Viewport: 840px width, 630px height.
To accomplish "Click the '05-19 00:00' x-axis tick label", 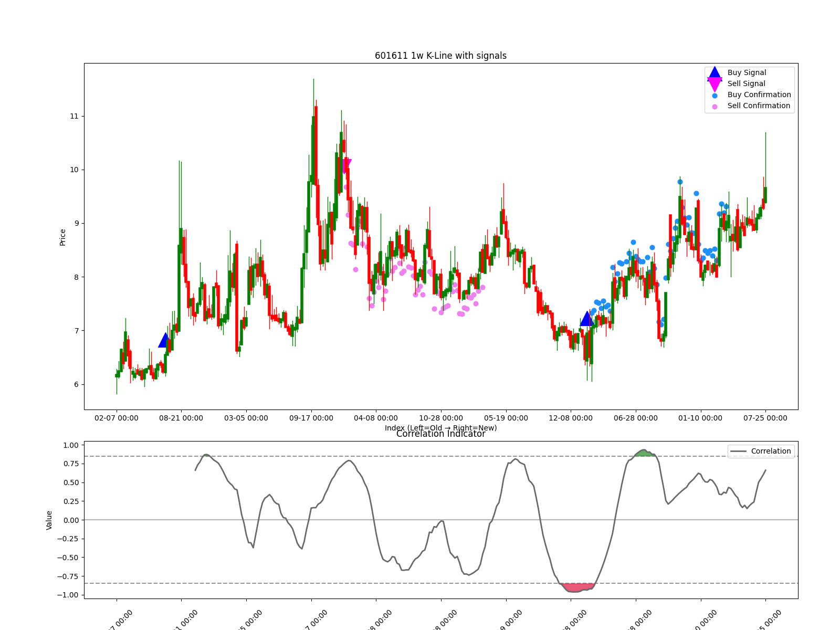I will pyautogui.click(x=506, y=418).
